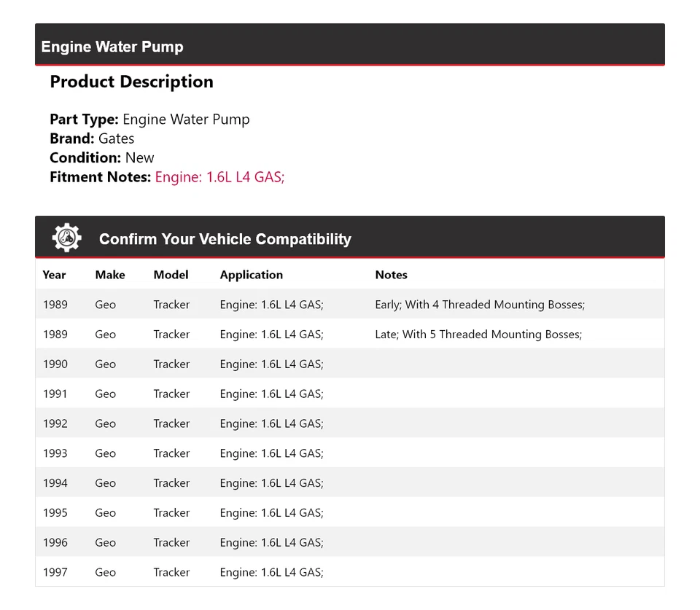Click the 1991 year cell
Screen dimensions: 700x610
tap(55, 394)
